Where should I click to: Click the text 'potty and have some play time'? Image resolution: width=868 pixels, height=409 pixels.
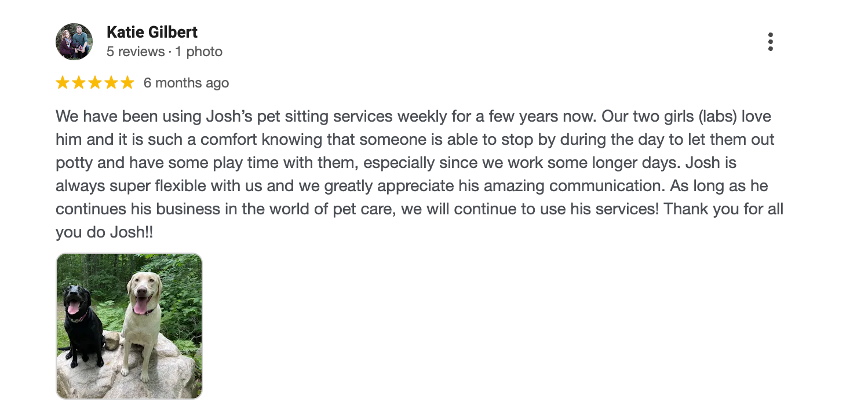[152, 163]
